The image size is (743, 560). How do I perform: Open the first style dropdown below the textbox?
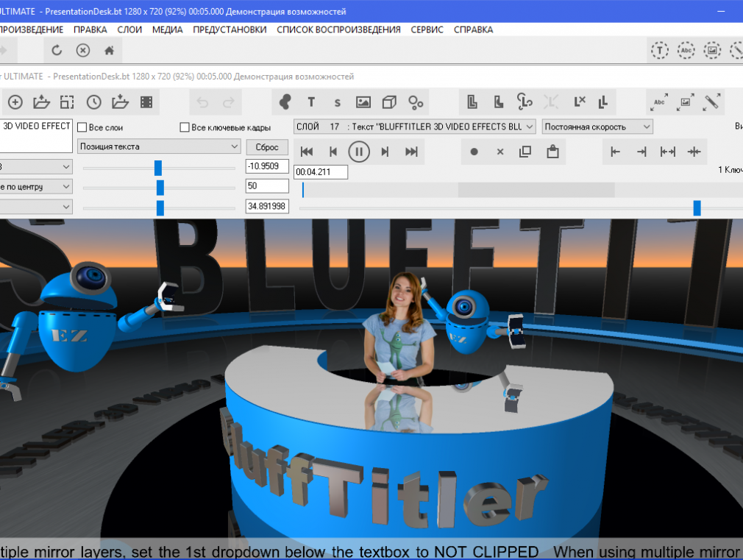point(36,166)
